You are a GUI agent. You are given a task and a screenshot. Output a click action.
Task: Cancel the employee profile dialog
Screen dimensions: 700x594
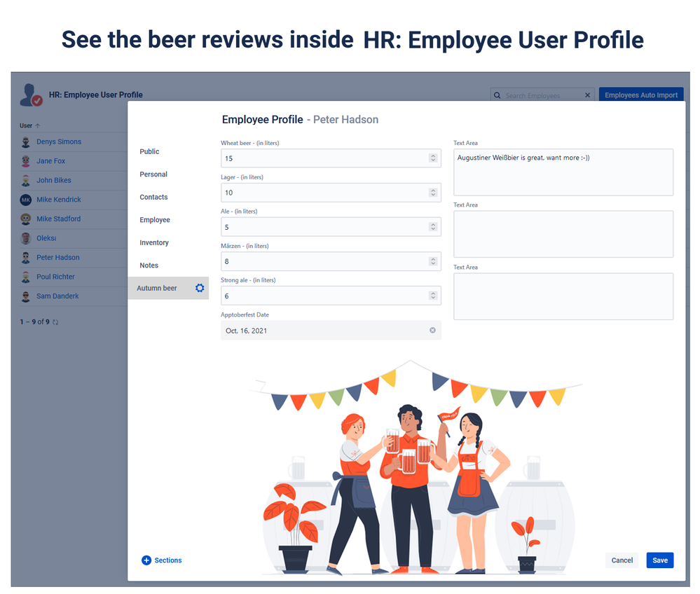pos(622,560)
